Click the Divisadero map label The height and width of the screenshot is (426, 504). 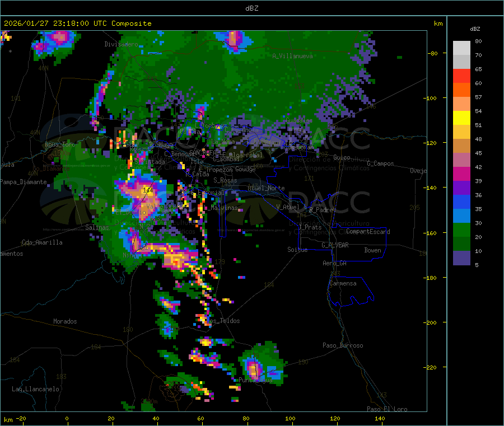121,44
